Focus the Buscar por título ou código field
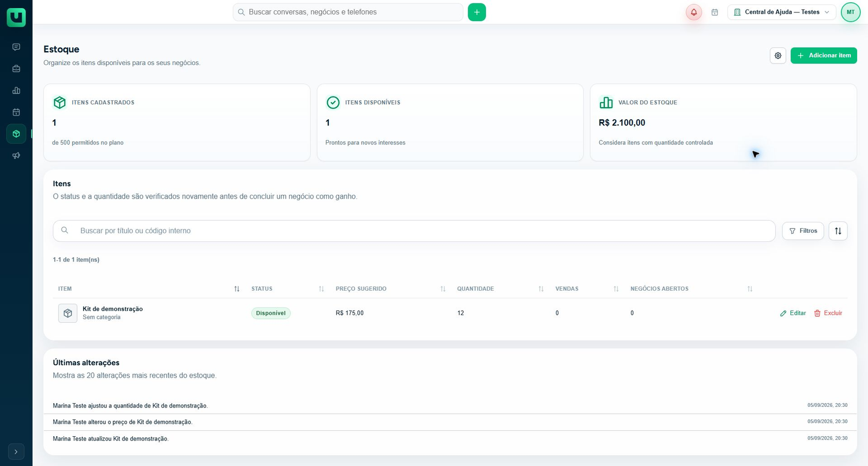 pos(414,231)
